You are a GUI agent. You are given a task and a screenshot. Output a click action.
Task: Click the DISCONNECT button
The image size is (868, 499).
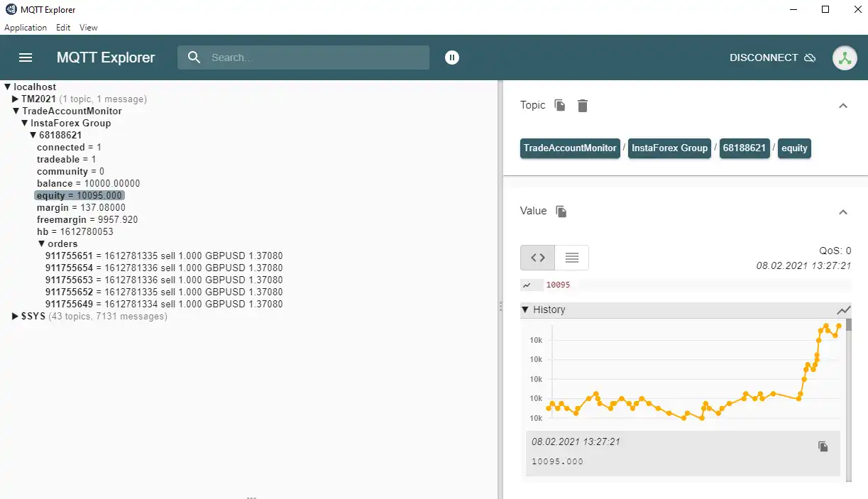click(x=772, y=57)
